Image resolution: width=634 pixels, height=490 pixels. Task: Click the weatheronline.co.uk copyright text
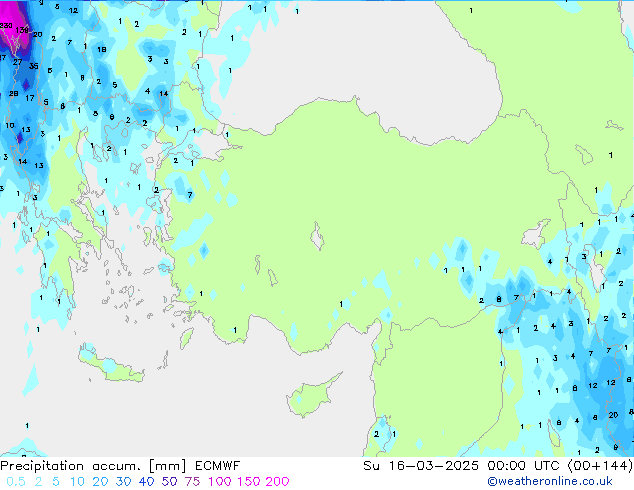(x=550, y=481)
